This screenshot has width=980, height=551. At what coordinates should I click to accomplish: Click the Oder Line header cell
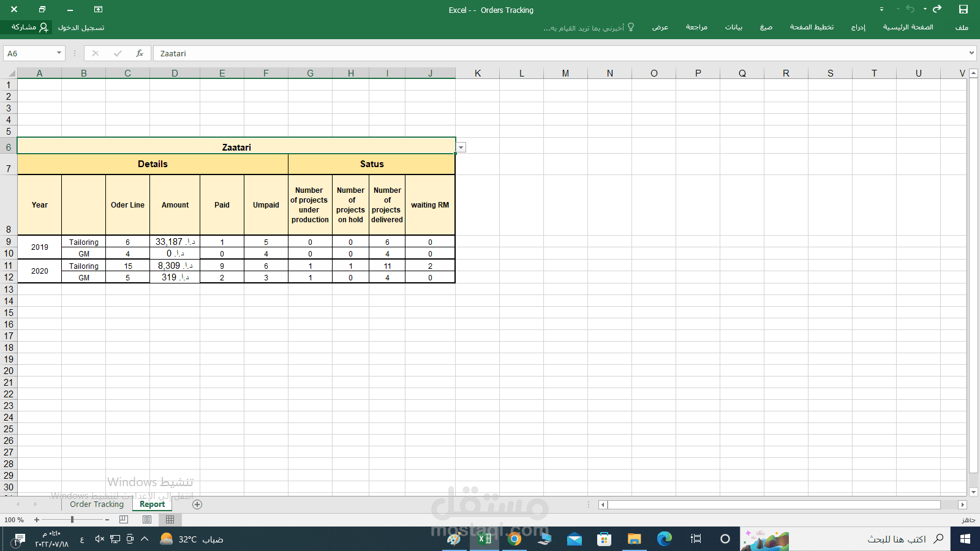[x=127, y=205]
